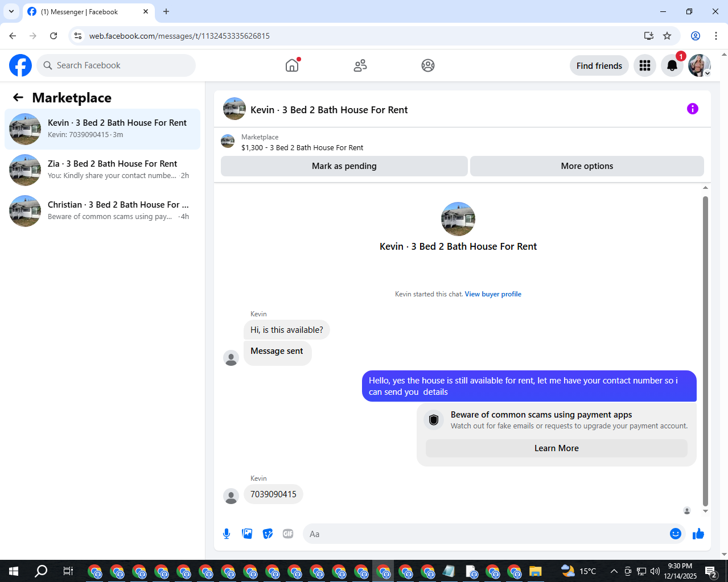728x582 pixels.
Task: Close the Messenger | Facebook tab
Action: (146, 11)
